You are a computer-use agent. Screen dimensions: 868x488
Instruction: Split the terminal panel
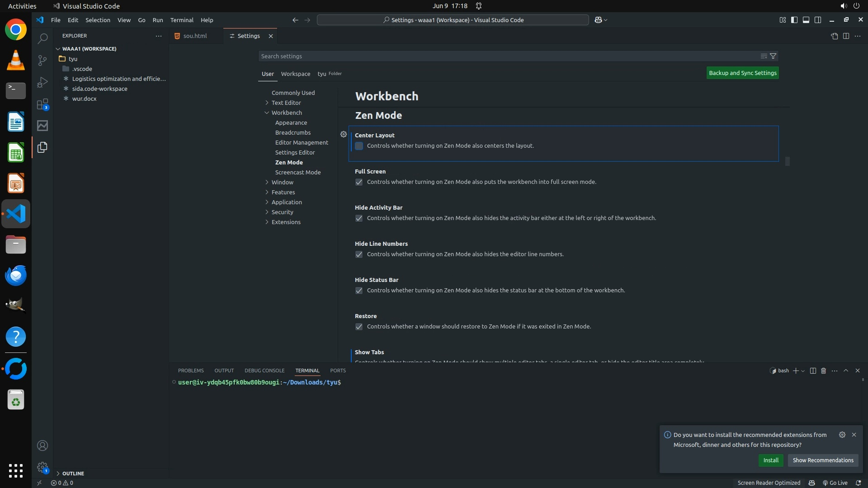coord(812,371)
